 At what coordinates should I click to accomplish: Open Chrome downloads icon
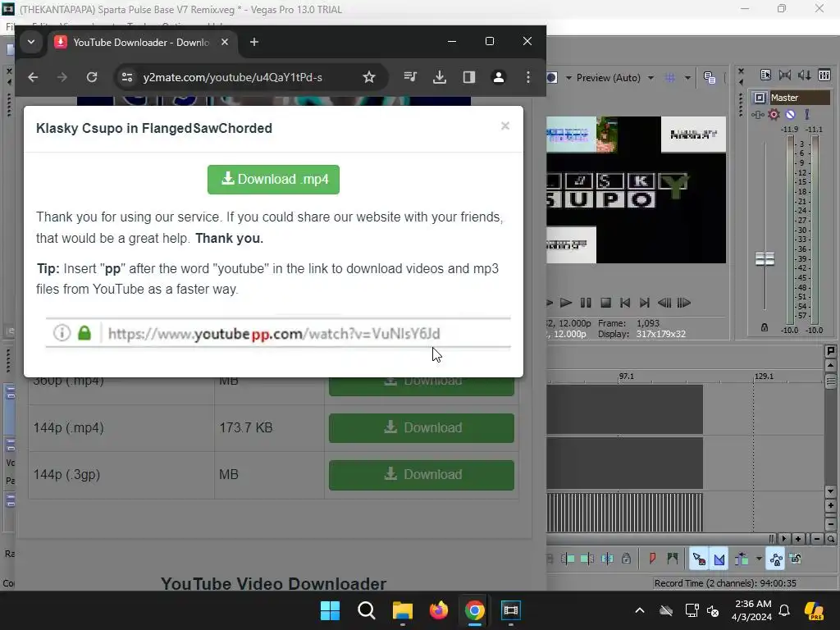coord(440,78)
